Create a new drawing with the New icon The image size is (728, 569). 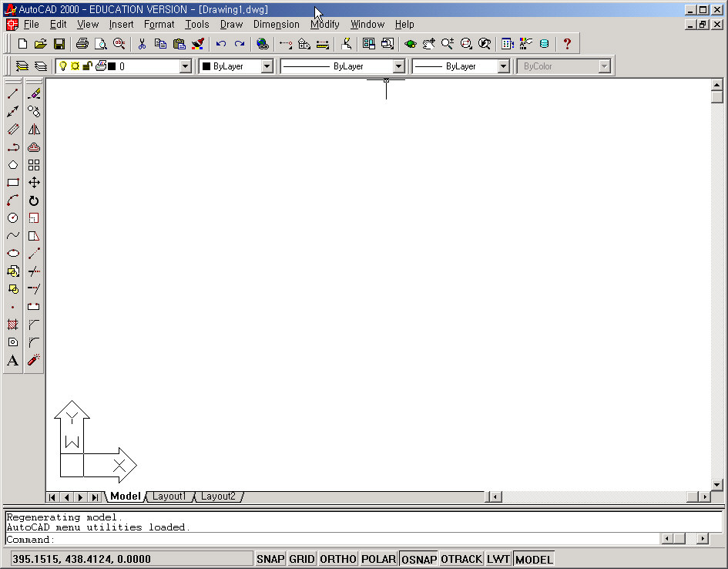(x=22, y=44)
